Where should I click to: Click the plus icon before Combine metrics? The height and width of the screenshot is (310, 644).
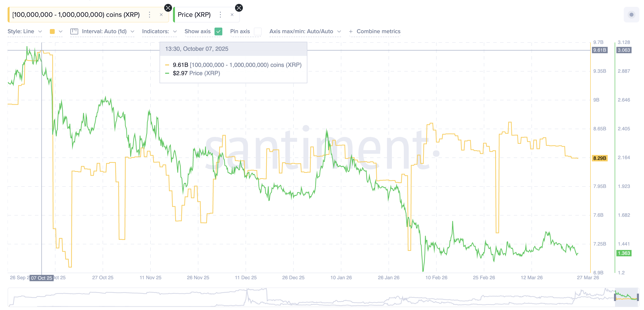[x=351, y=31]
